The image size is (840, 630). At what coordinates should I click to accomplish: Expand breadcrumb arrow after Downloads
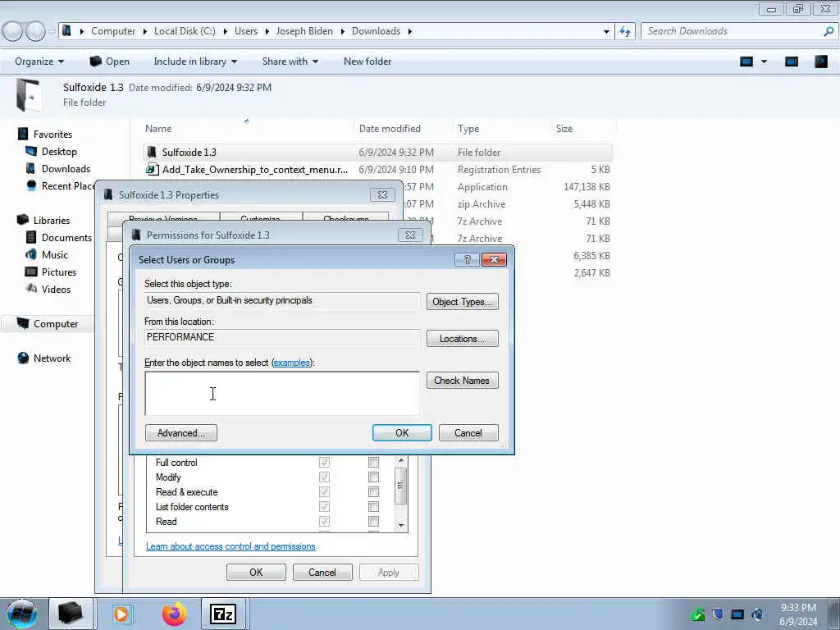pos(410,32)
